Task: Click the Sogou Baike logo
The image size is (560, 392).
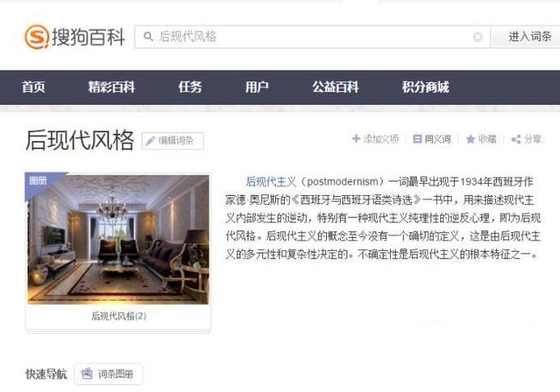Action: click(x=75, y=36)
